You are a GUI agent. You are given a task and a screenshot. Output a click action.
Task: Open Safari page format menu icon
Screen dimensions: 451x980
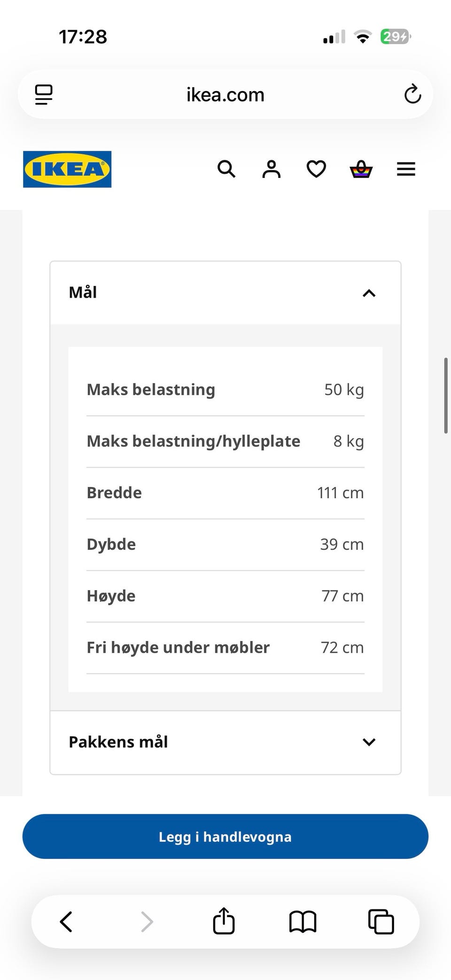coord(44,94)
